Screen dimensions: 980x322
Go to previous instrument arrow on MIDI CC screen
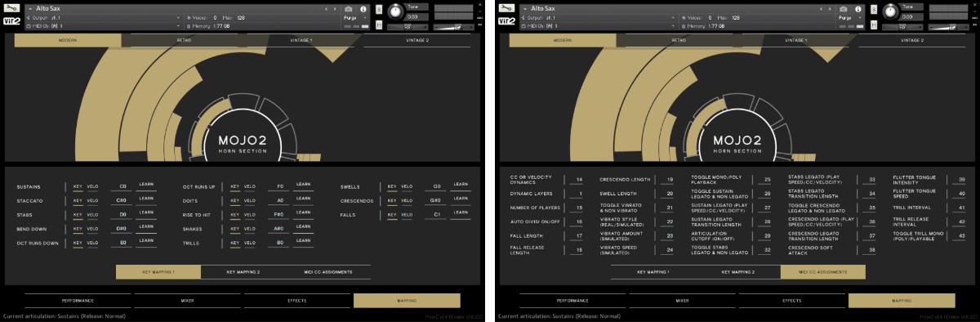[821, 8]
